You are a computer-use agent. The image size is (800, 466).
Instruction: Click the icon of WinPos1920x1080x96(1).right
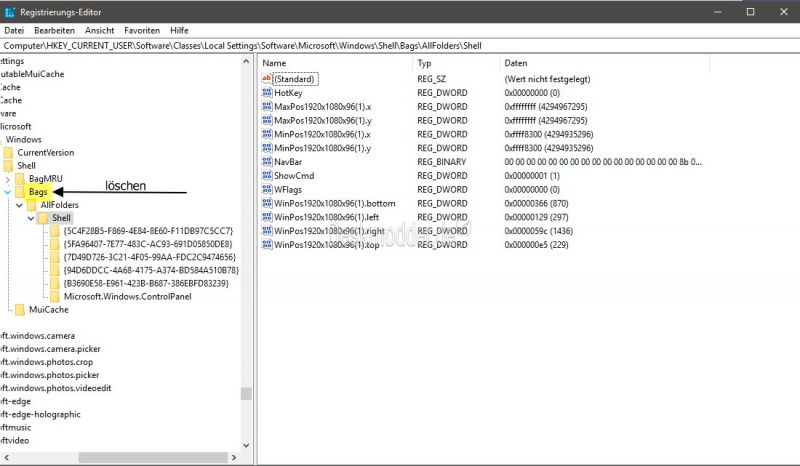point(266,230)
